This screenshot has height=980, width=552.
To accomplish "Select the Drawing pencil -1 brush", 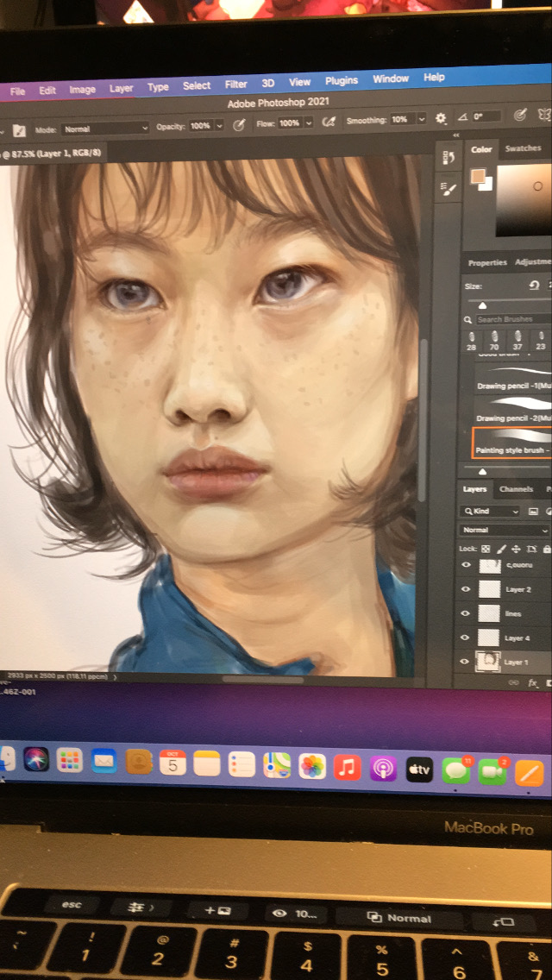I will (512, 378).
